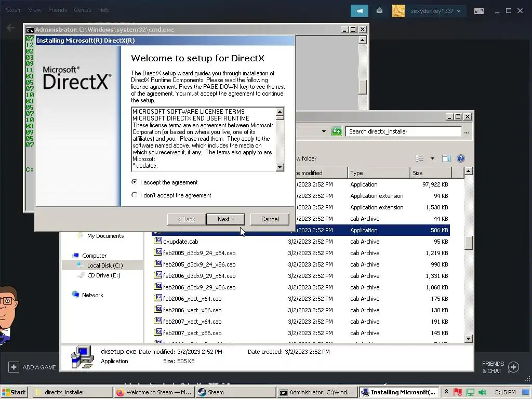Switch to directx_installer taskbar item
The width and height of the screenshot is (532, 399).
[x=73, y=392]
